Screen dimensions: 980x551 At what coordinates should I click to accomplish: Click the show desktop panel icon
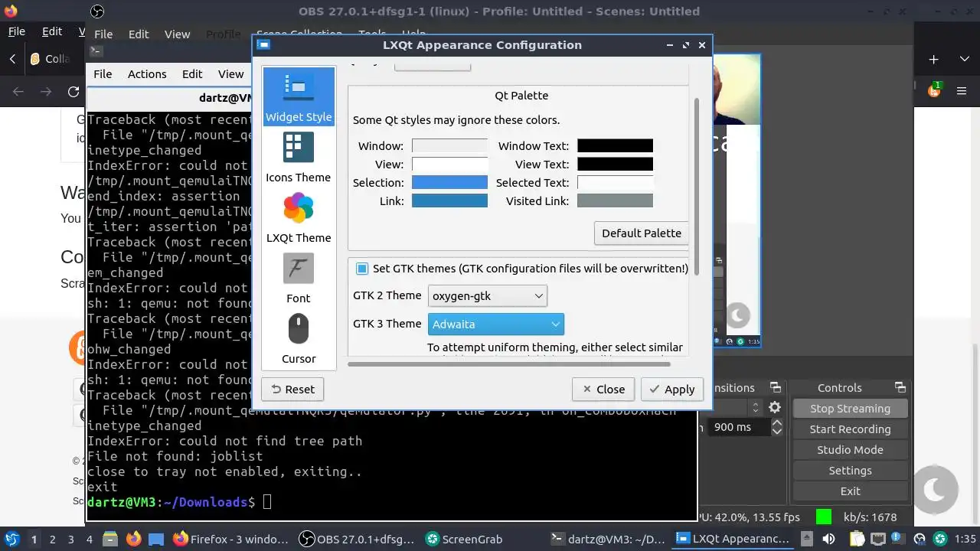(156, 539)
